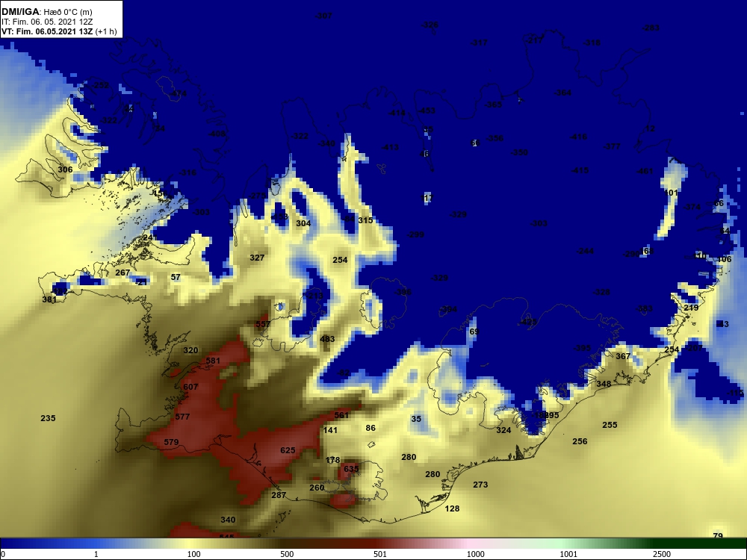This screenshot has width=747, height=560.
Task: Click the '1001' legend label
Action: 568,554
